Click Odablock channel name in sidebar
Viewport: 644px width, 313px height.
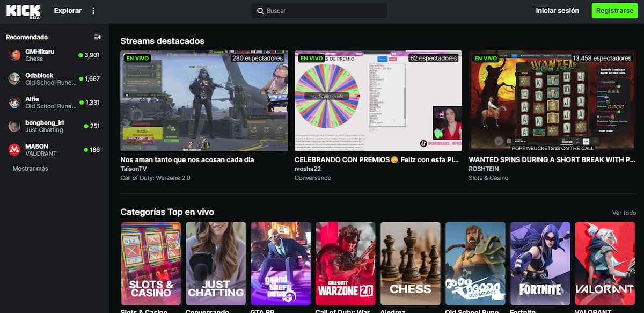pos(39,76)
